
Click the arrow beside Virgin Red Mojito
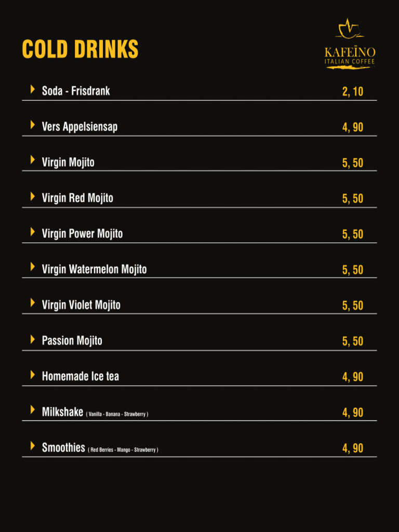tap(33, 196)
